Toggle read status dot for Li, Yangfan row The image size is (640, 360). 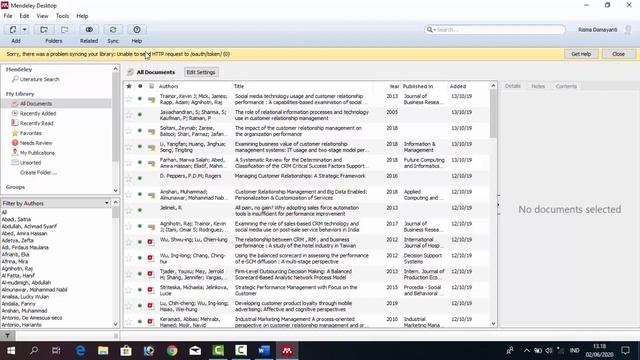click(140, 147)
